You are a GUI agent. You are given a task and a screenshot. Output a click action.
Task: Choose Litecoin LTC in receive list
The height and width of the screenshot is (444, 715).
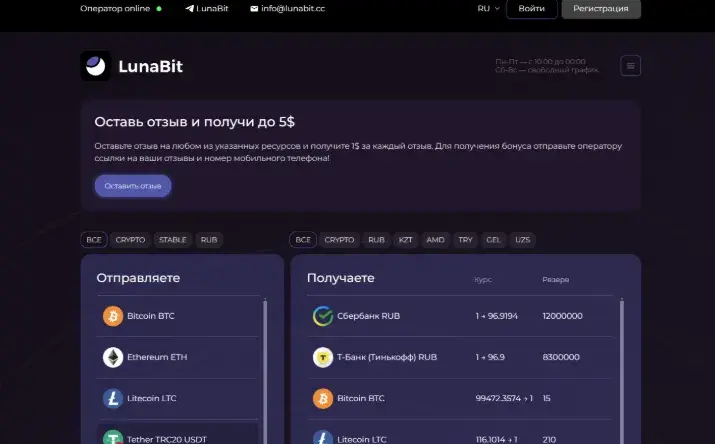tap(362, 439)
